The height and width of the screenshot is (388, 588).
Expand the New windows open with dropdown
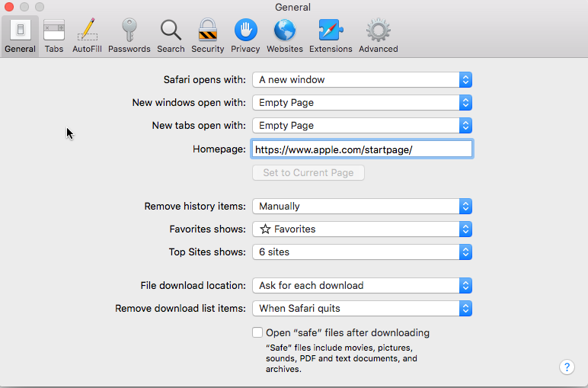362,102
